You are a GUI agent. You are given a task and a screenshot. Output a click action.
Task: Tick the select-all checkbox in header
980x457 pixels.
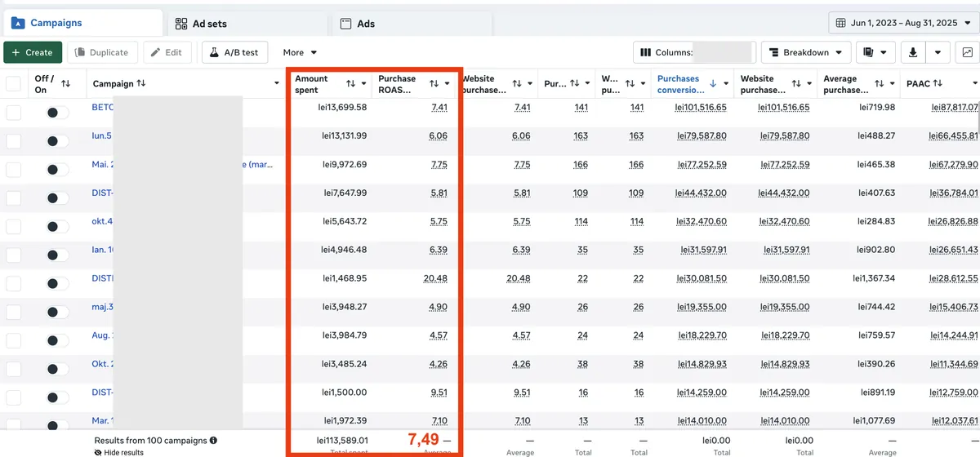[x=13, y=83]
